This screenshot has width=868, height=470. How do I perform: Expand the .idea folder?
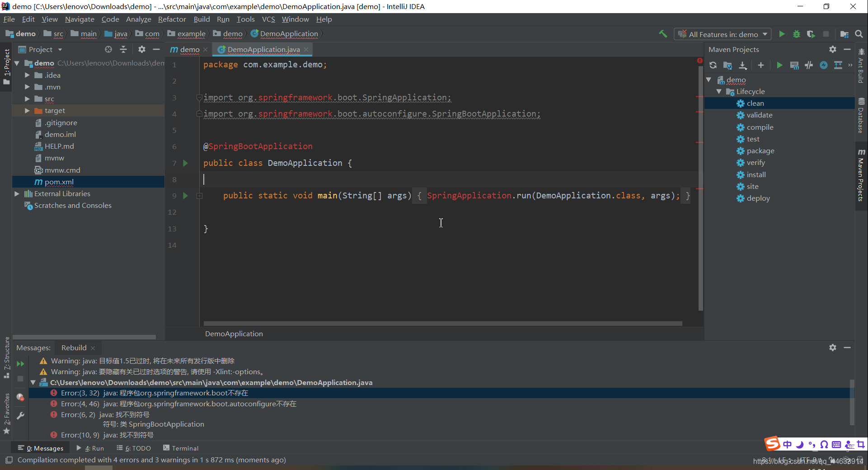point(27,75)
